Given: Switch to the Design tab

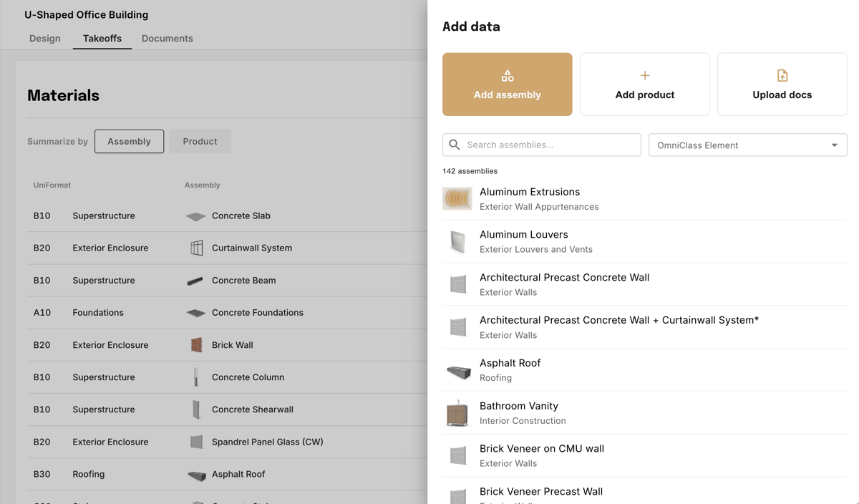Looking at the screenshot, I should 44,38.
